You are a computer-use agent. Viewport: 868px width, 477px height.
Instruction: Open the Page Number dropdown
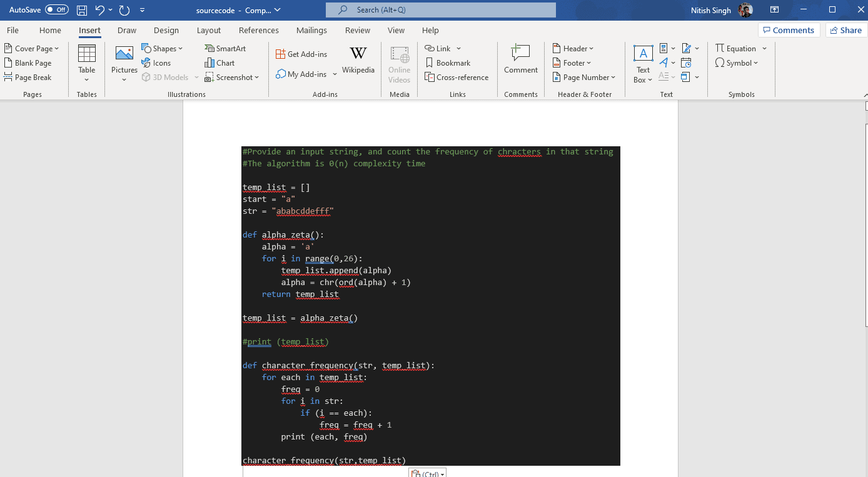[584, 77]
